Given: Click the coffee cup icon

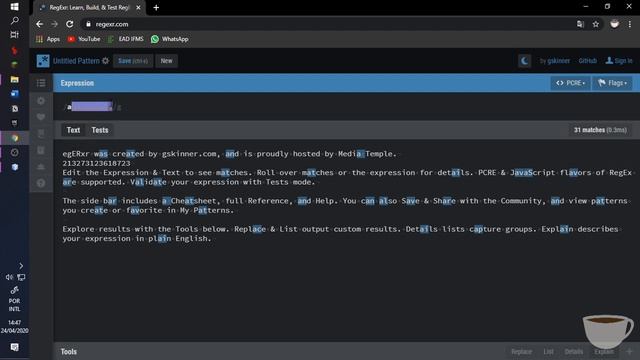Looking at the screenshot, I should tap(608, 331).
